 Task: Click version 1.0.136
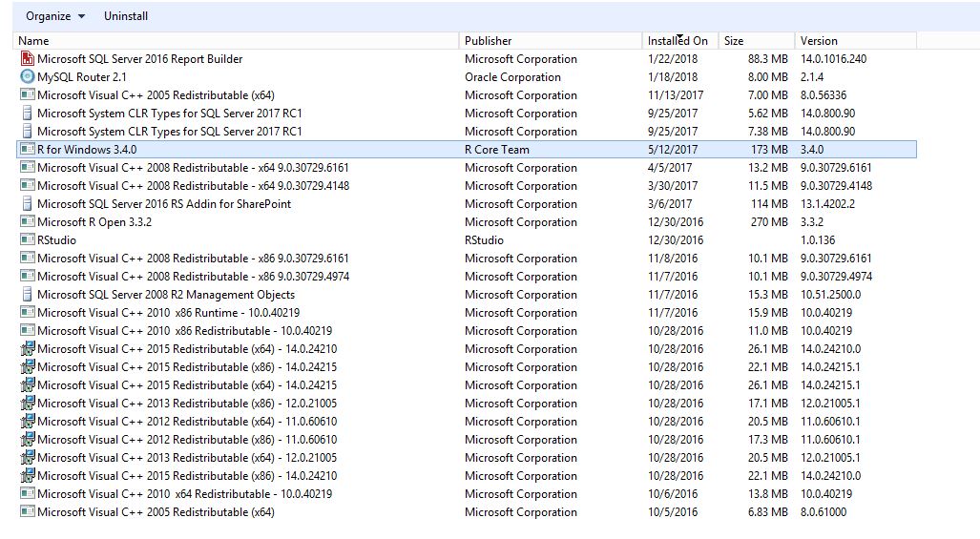tap(818, 239)
